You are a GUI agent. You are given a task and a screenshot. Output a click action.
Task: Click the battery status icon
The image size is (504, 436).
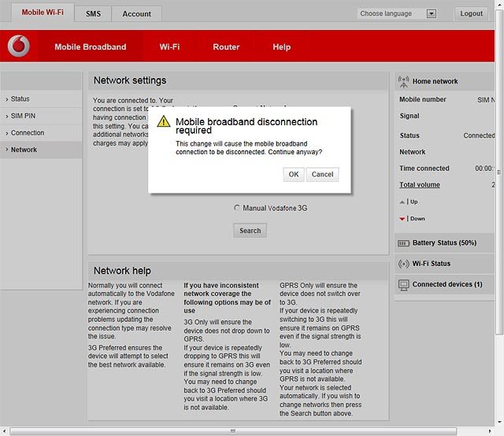(403, 243)
